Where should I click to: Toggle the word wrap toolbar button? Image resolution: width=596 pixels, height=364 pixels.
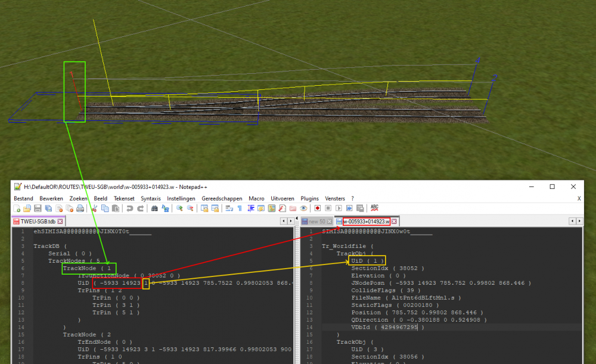tap(229, 209)
